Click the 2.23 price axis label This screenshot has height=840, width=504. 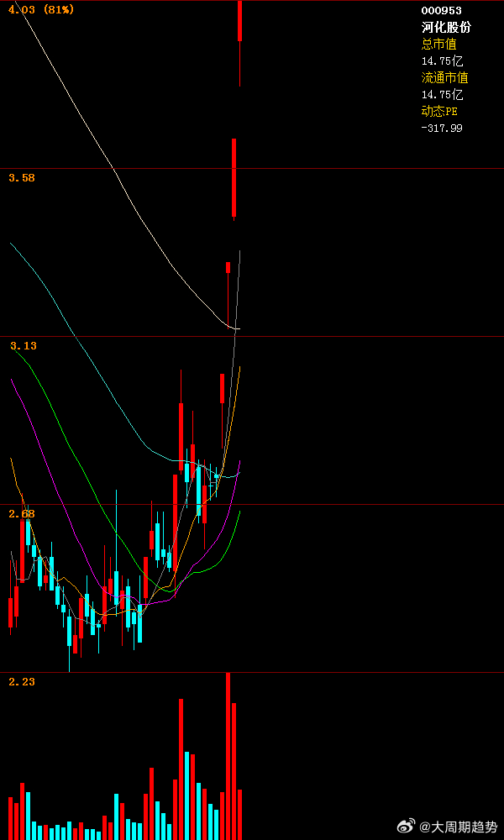pos(22,682)
